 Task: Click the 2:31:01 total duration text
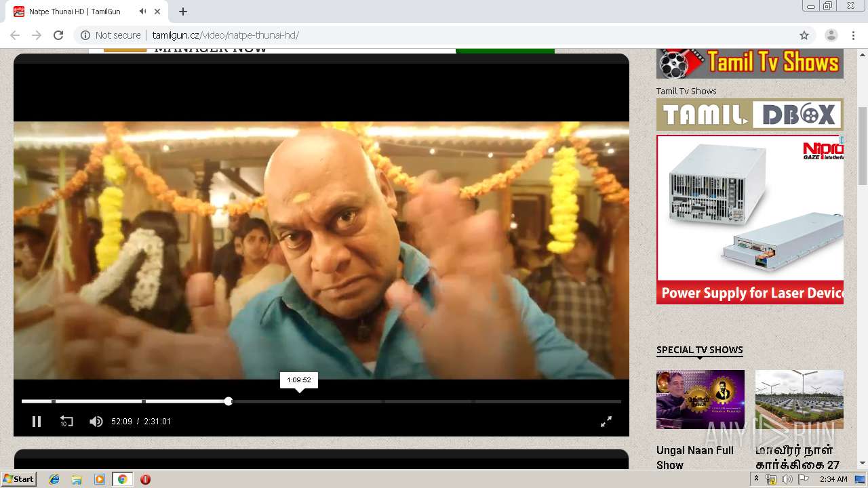click(x=157, y=422)
